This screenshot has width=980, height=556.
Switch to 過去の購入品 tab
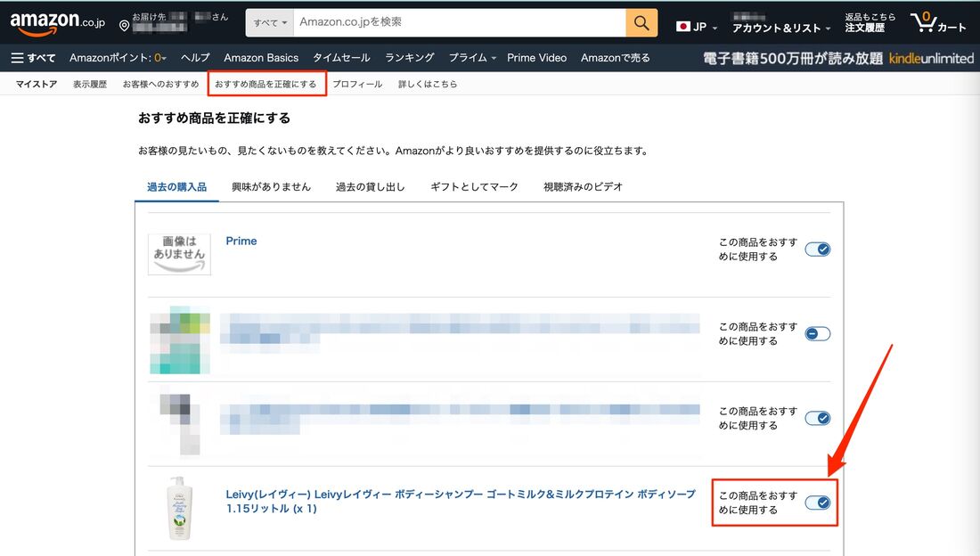click(x=177, y=187)
